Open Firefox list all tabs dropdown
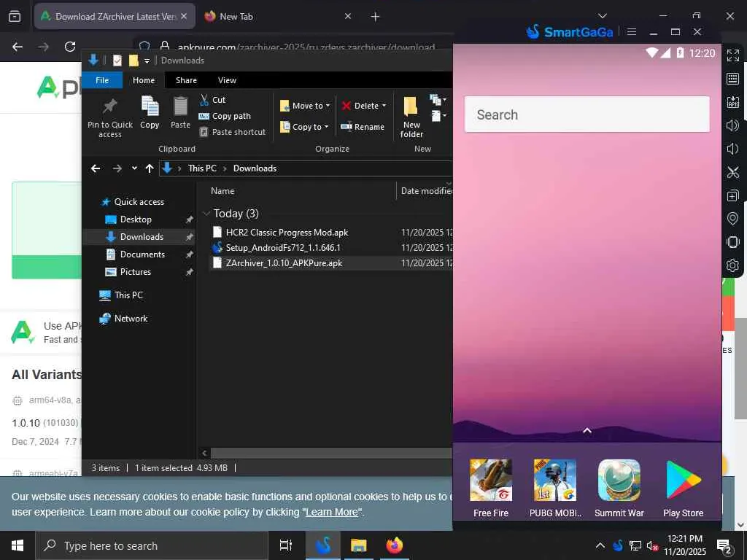Screen dimensions: 747x560 tap(602, 16)
